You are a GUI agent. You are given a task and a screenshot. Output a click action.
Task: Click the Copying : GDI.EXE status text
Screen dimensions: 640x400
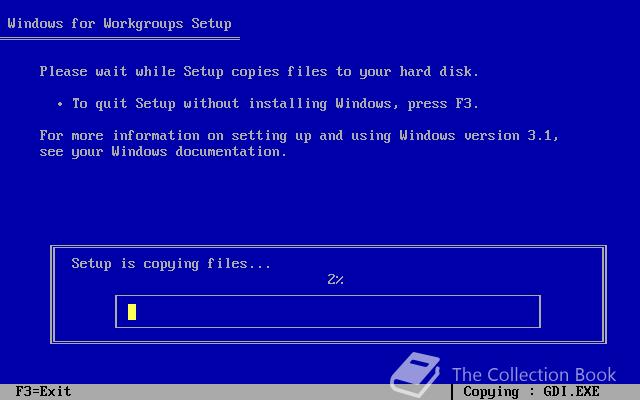(x=531, y=392)
